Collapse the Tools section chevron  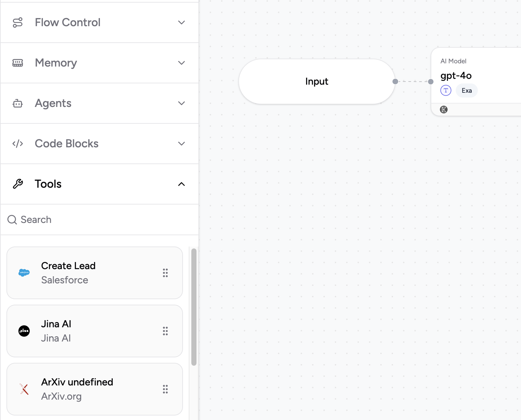(181, 184)
